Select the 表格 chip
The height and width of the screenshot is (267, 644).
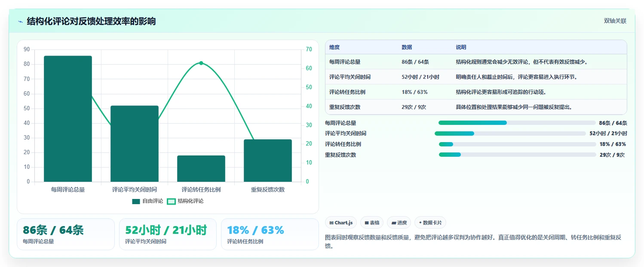pos(372,223)
